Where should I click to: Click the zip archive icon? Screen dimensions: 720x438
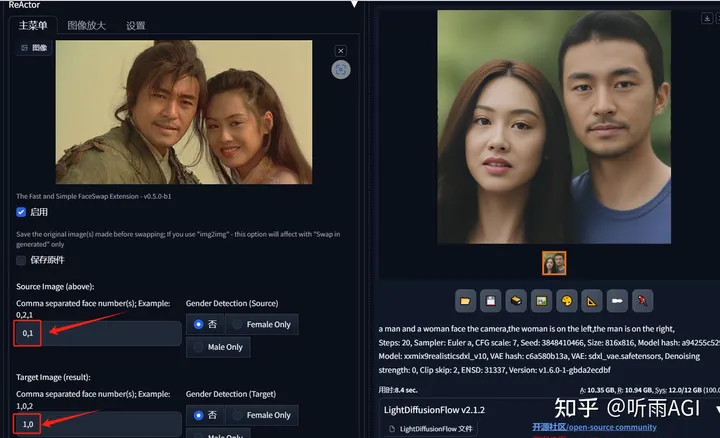(516, 301)
